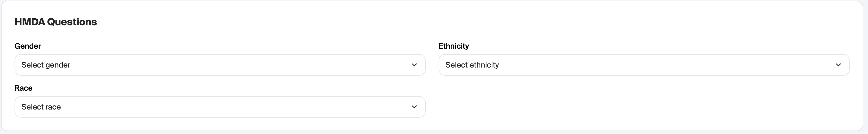
Task: Open the Gender dropdown
Action: point(220,65)
